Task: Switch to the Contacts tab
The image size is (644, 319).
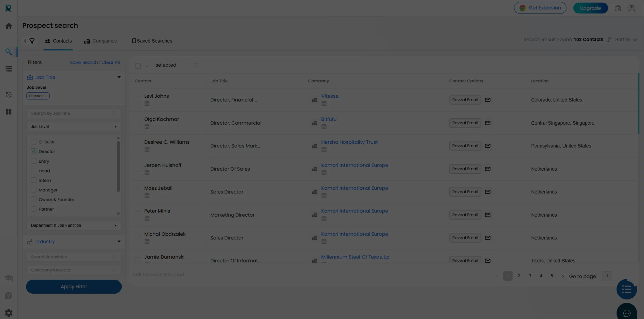Action: (x=58, y=41)
